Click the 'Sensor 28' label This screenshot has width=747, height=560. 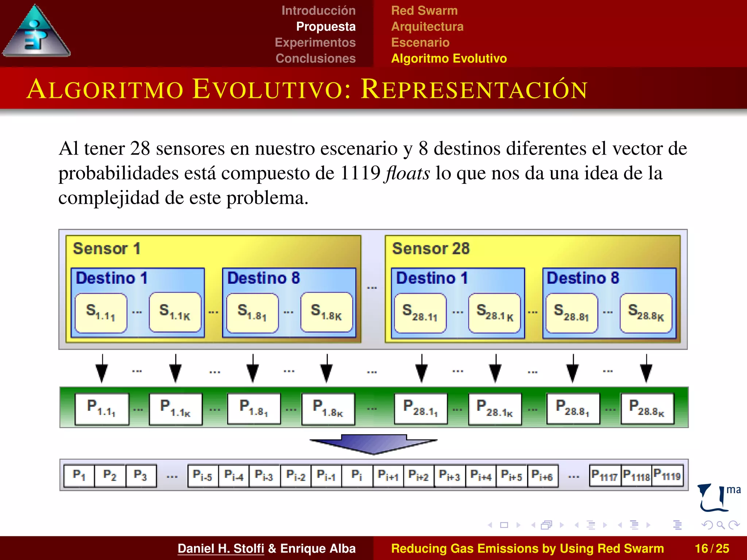[x=431, y=249]
